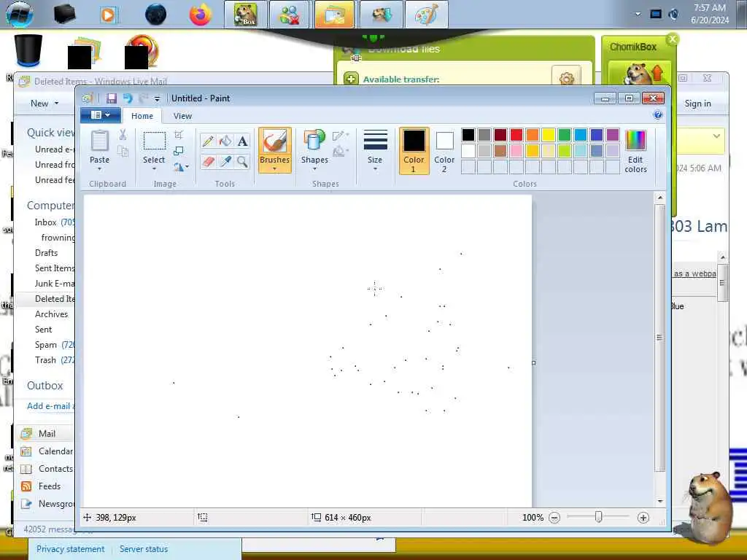Click the ChomikBox settings gear button
This screenshot has width=747, height=560.
point(566,79)
